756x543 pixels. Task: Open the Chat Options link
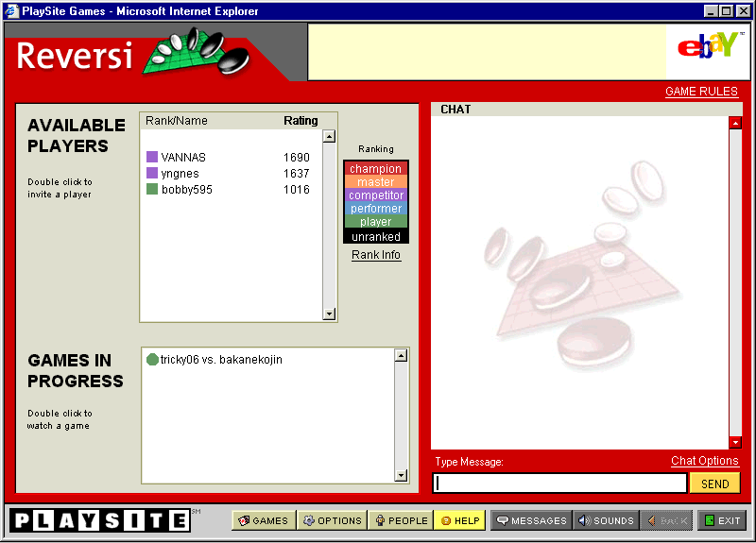pos(704,461)
